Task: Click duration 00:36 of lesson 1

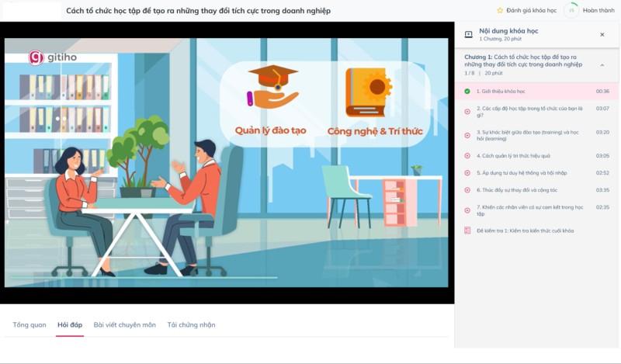Action: pyautogui.click(x=602, y=91)
